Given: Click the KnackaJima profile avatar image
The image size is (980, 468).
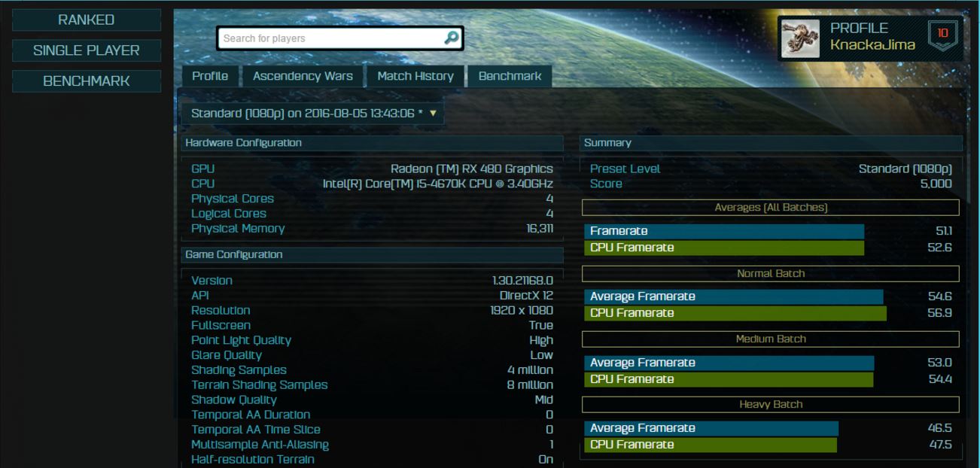Looking at the screenshot, I should [800, 39].
